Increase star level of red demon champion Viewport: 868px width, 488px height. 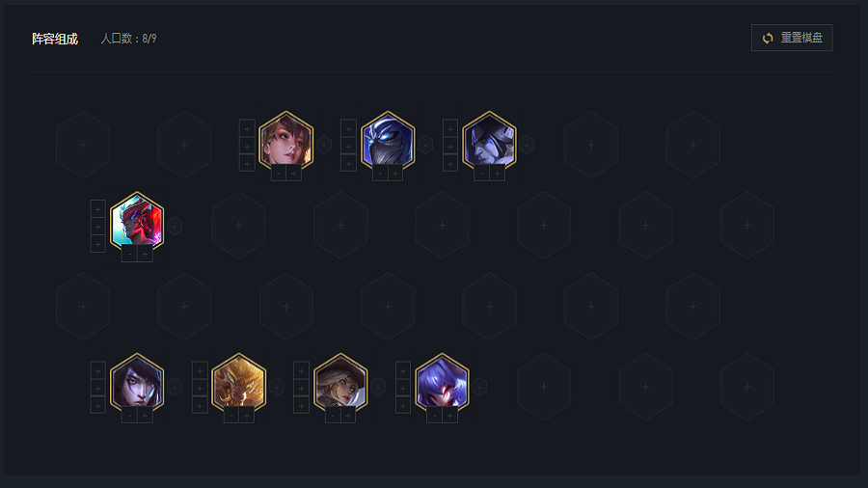coord(145,254)
